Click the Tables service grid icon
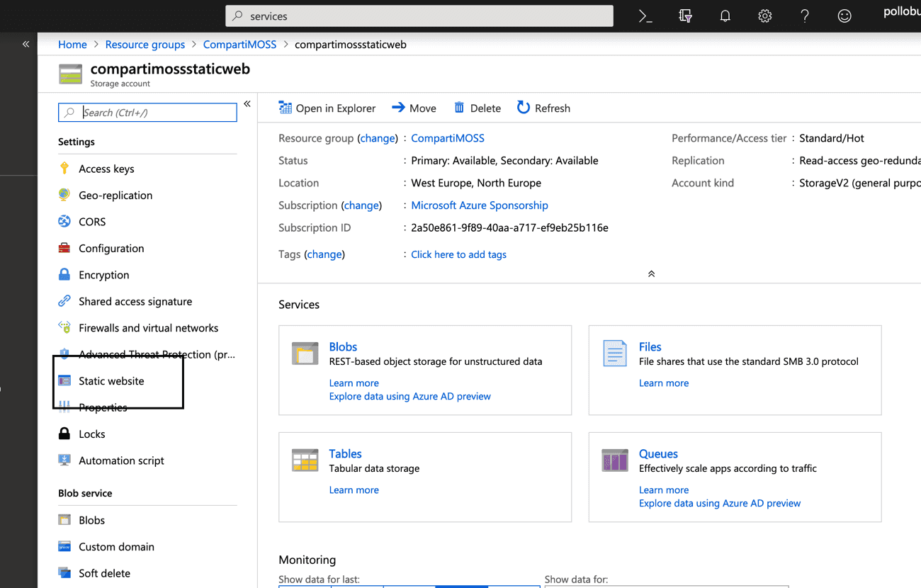Viewport: 921px width, 588px height. pyautogui.click(x=305, y=460)
